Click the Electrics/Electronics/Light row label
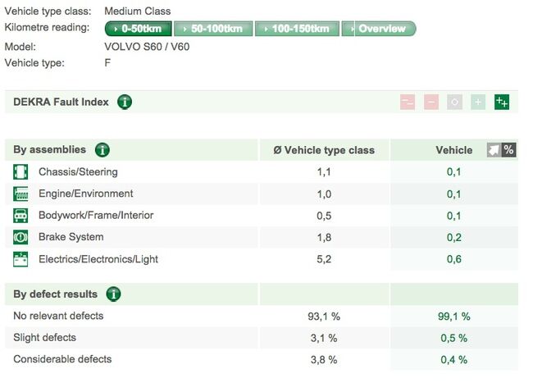 point(98,259)
